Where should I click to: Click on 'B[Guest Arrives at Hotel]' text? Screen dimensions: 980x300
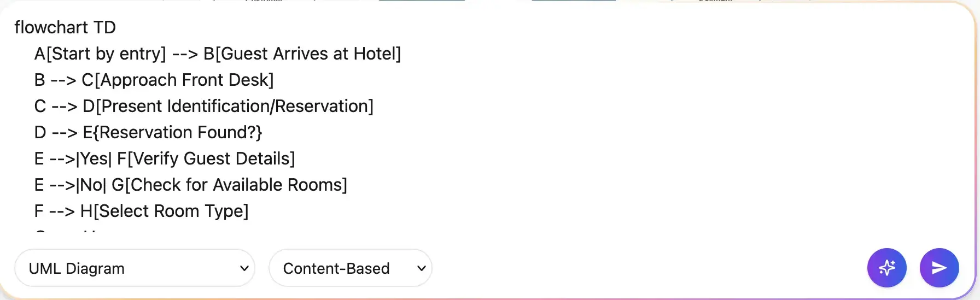coord(302,54)
